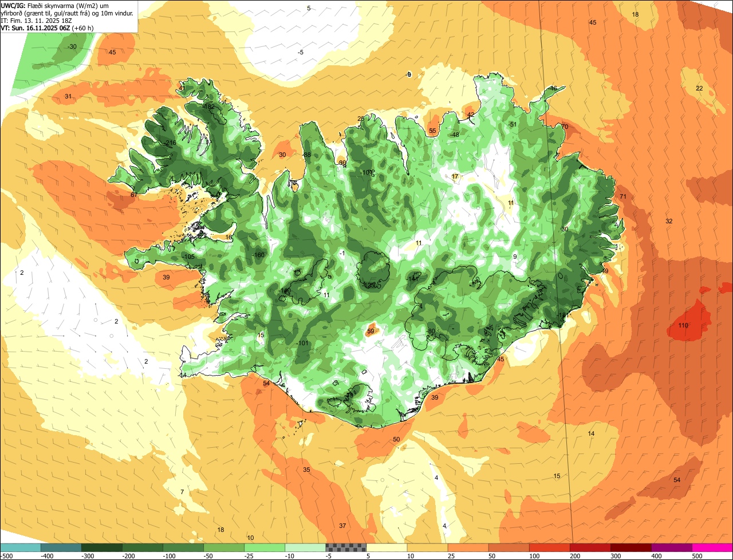733x560 pixels.
Task: Click the legend swatch between 50 and 100
Action: (x=509, y=547)
